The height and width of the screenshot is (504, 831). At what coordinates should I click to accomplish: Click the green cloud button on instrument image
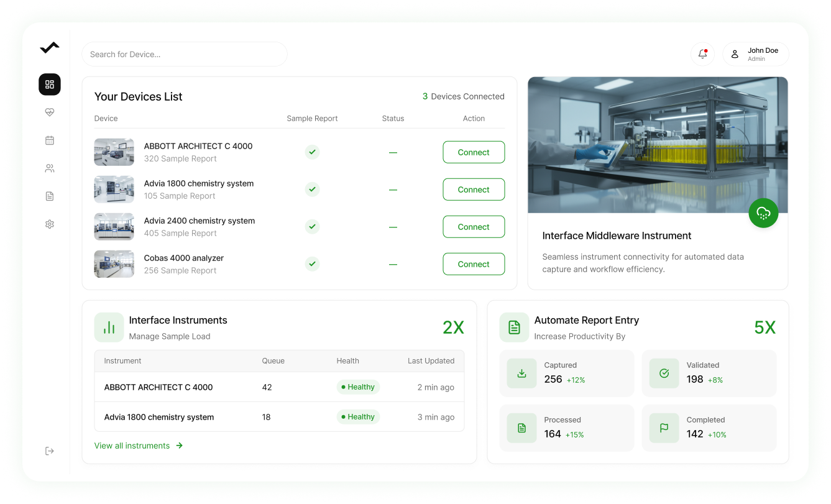764,213
